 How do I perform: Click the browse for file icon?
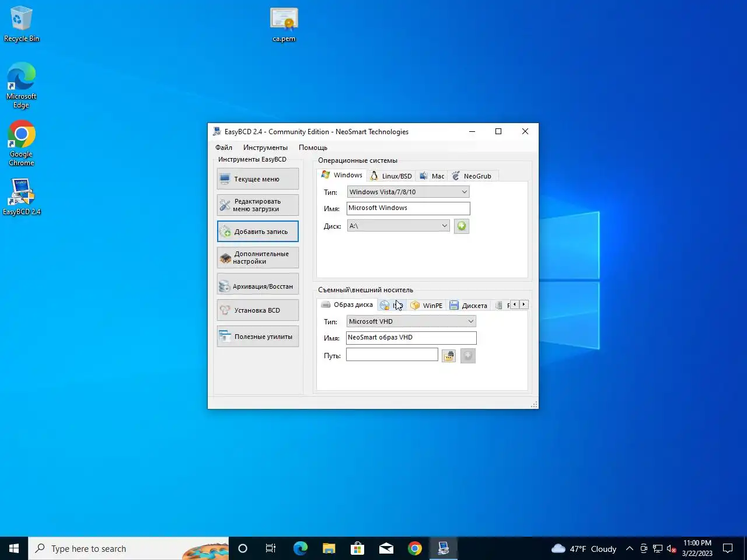pos(448,356)
